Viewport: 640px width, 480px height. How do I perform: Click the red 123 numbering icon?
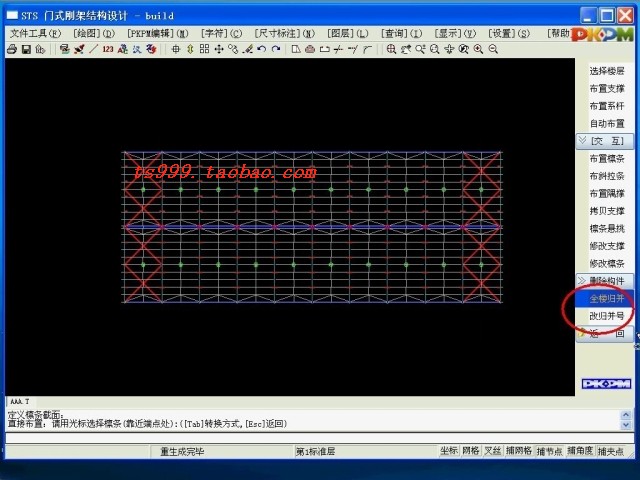[108, 49]
